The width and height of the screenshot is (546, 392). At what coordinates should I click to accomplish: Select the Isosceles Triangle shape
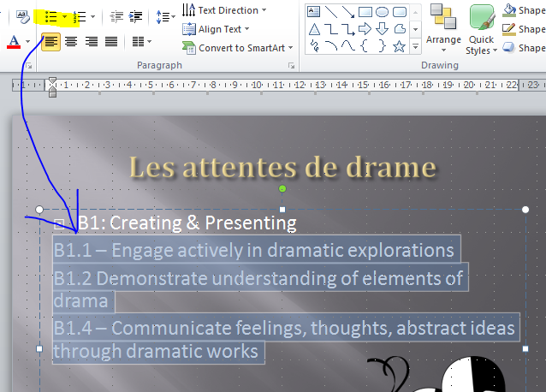(x=314, y=29)
